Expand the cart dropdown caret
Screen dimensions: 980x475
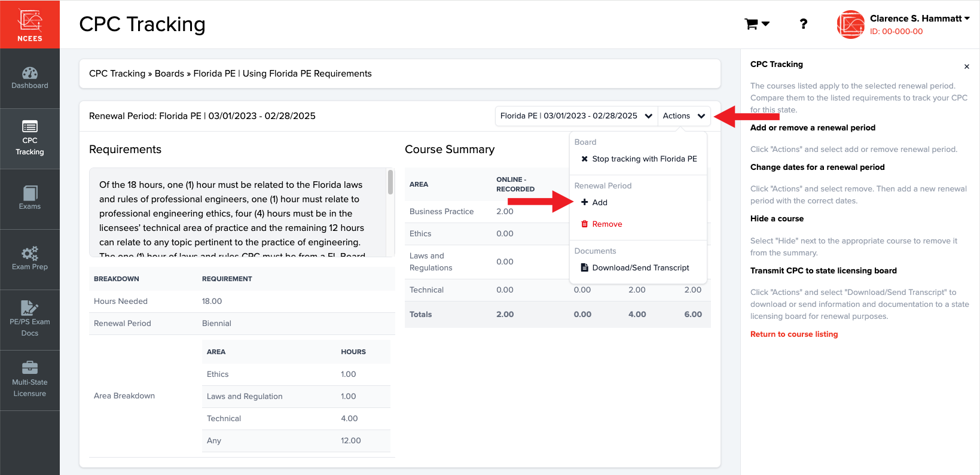coord(765,24)
